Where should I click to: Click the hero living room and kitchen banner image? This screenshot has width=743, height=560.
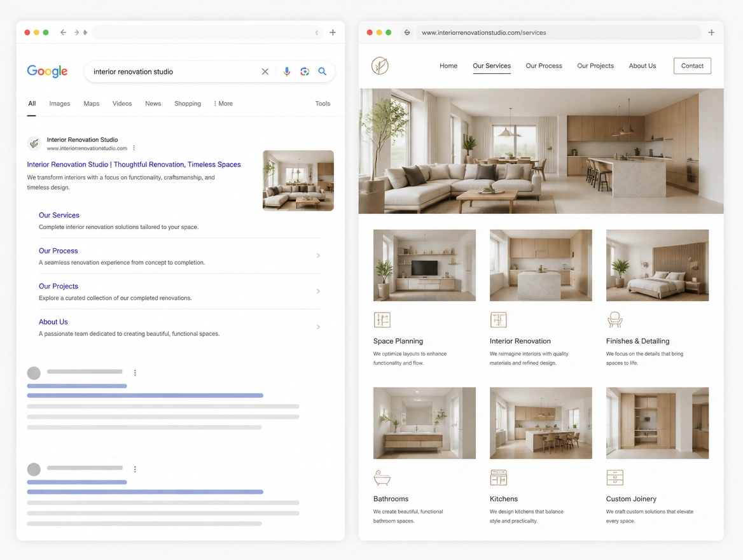click(x=541, y=151)
